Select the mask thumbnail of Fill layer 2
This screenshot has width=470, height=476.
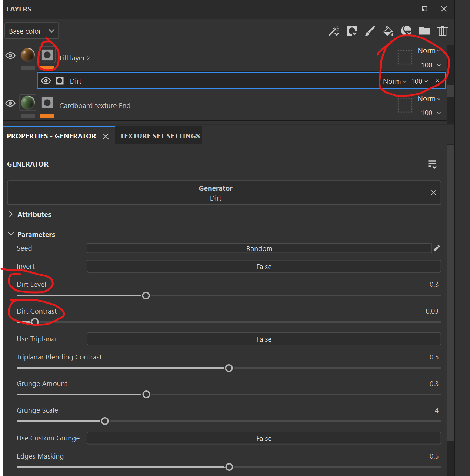pyautogui.click(x=47, y=55)
